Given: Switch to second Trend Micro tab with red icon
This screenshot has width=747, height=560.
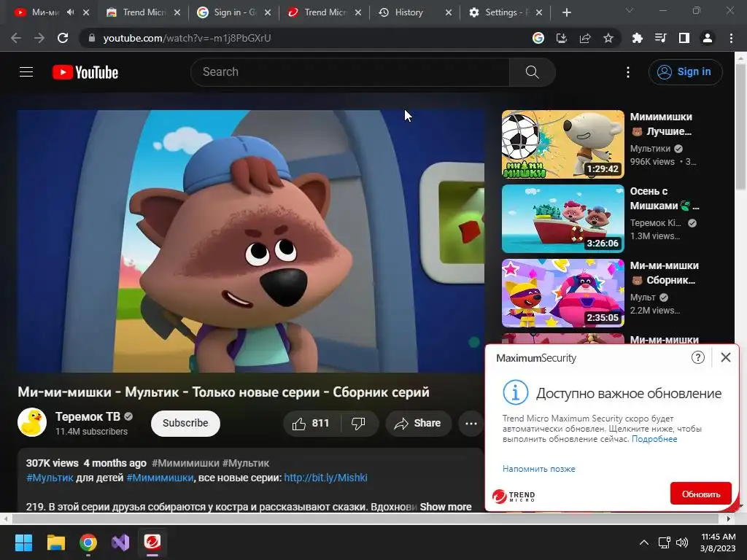Looking at the screenshot, I should click(324, 12).
